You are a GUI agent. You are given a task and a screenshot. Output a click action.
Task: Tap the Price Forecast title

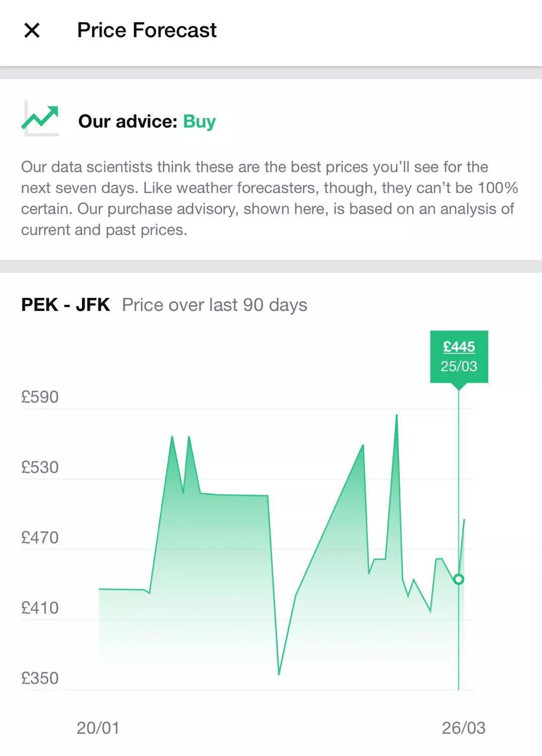147,31
